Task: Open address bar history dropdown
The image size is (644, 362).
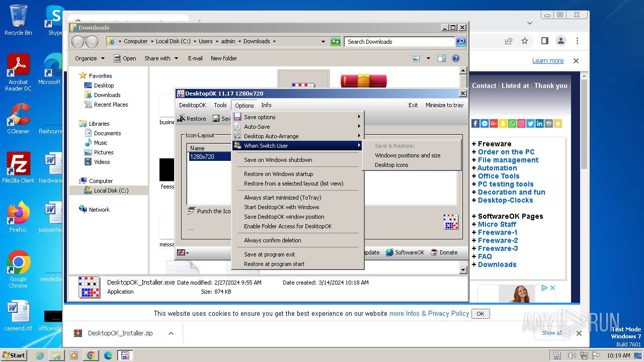Action: click(323, 42)
